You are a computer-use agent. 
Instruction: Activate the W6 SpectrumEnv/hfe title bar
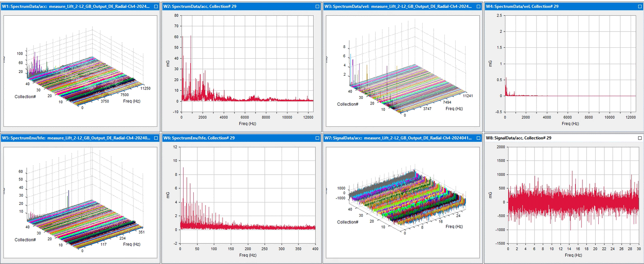(236, 138)
